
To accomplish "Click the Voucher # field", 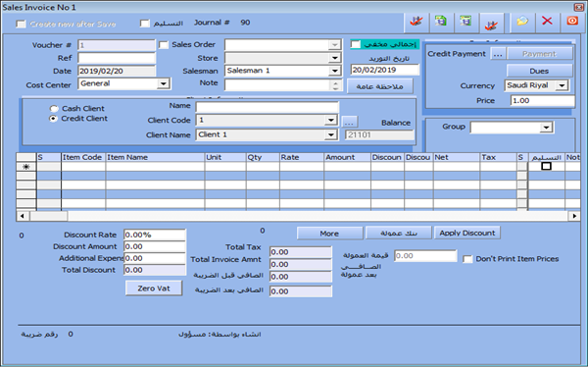I will click(117, 45).
